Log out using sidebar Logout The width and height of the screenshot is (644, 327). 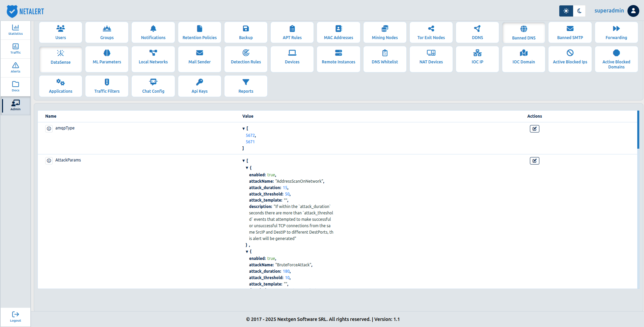(16, 317)
